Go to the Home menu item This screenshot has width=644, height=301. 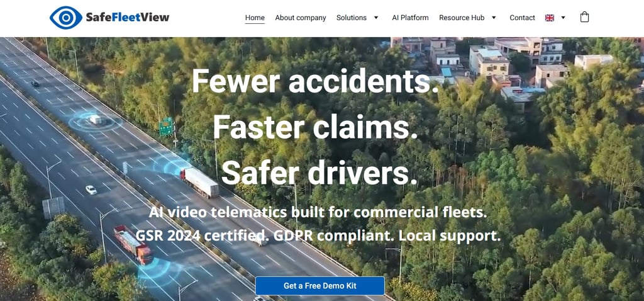tap(255, 18)
